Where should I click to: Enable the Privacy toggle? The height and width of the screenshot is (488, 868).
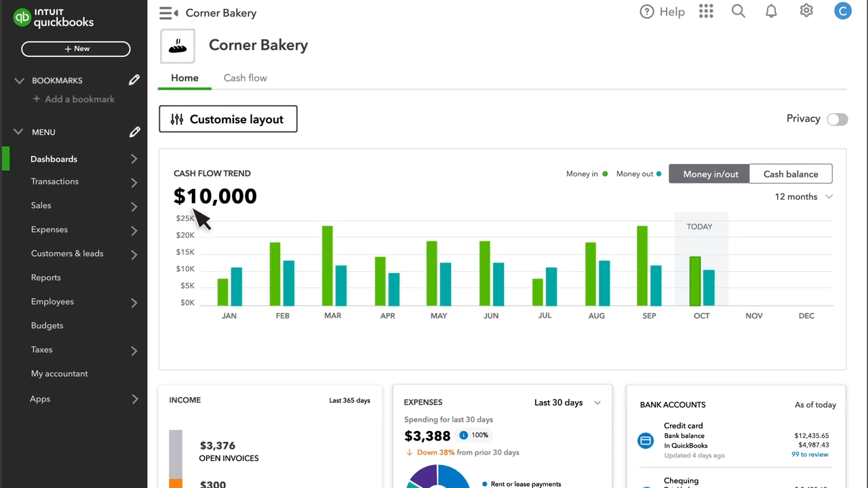[x=837, y=119]
